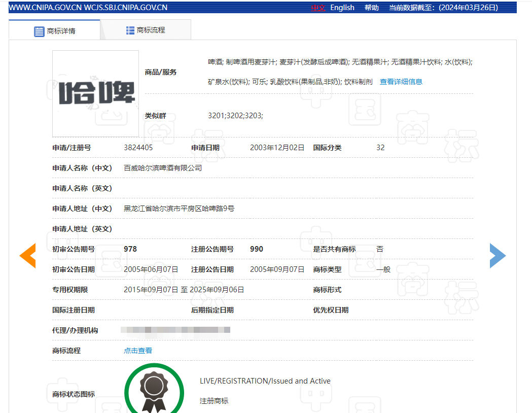The width and height of the screenshot is (532, 413).
Task: Click the blue next-record arrow
Action: click(x=498, y=256)
